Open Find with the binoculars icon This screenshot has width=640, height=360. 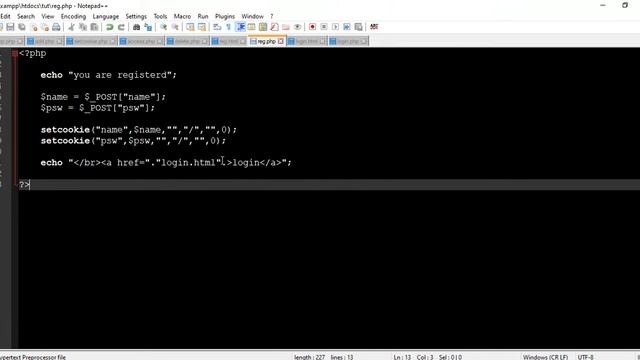click(136, 27)
